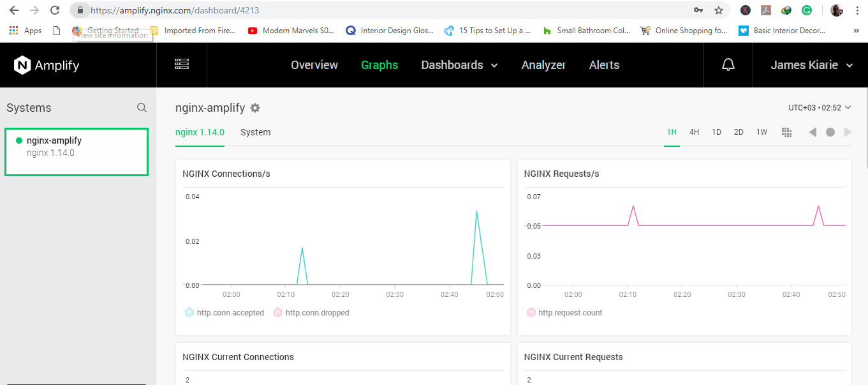Step forward in time with right arrow
Viewport: 868px width, 385px height.
coord(848,132)
